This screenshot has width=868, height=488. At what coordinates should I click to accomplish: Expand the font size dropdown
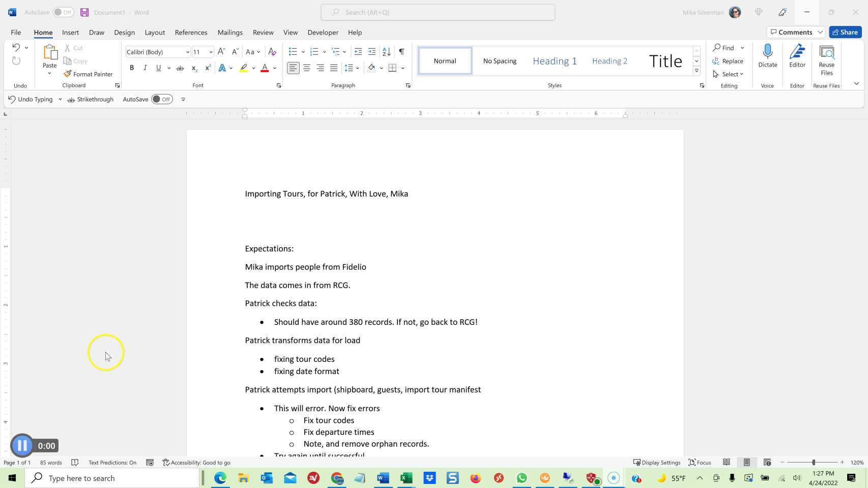pos(211,52)
